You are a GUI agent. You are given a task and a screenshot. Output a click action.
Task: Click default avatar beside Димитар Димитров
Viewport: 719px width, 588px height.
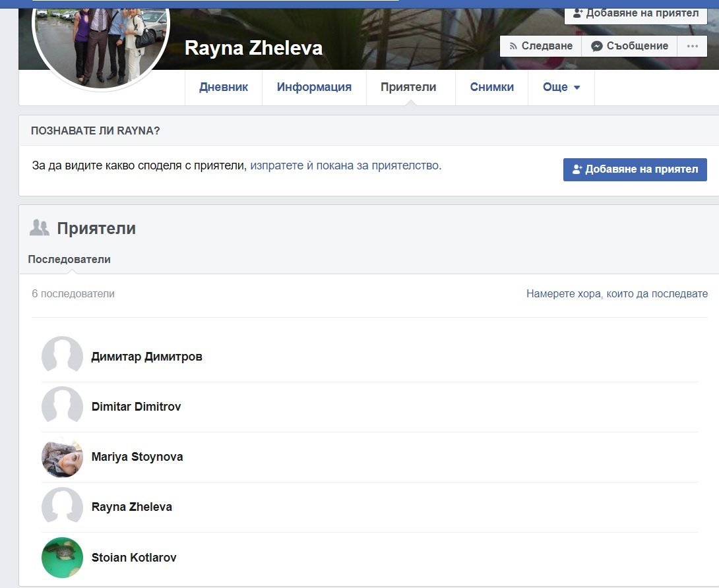click(x=62, y=357)
